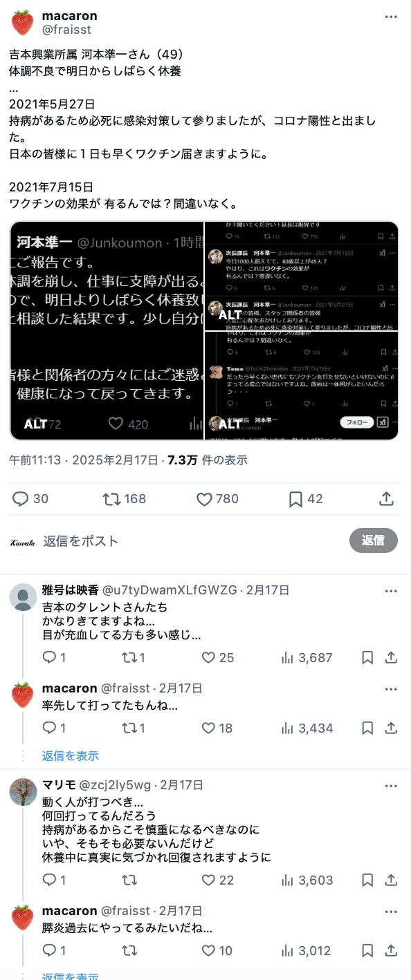Show hidden replies via 返信を表示 link
Screen dimensions: 411x980
pyautogui.click(x=70, y=755)
